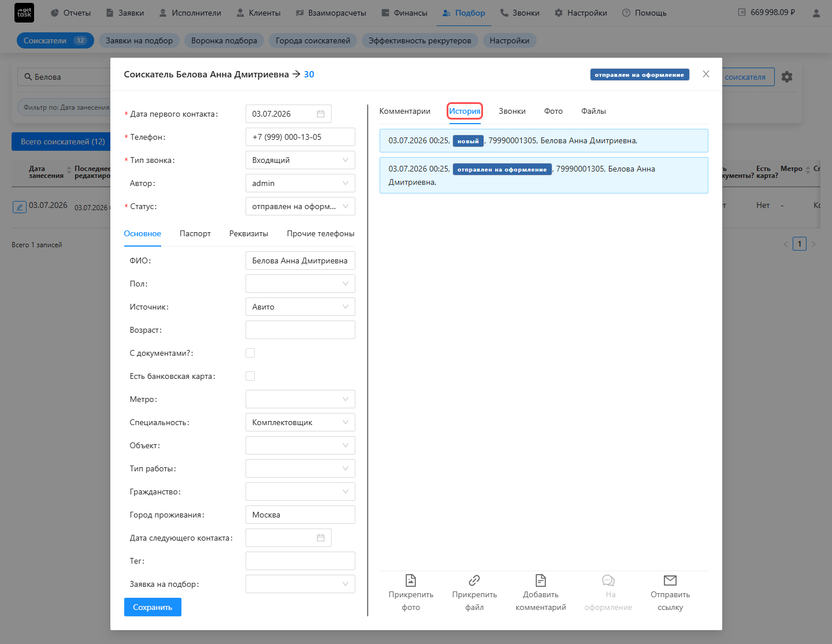Close the applicant dialog
The image size is (832, 644).
pos(705,74)
